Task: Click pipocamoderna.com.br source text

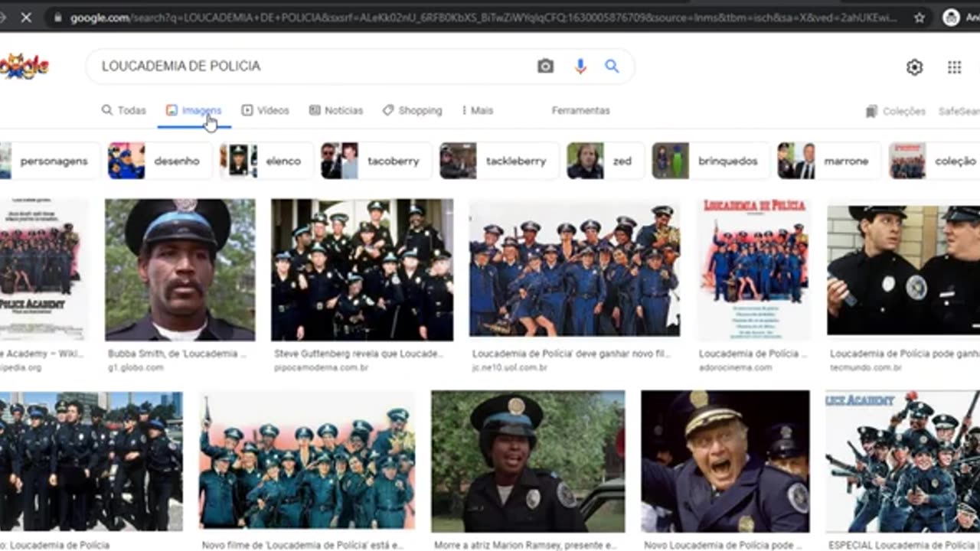Action: coord(322,367)
